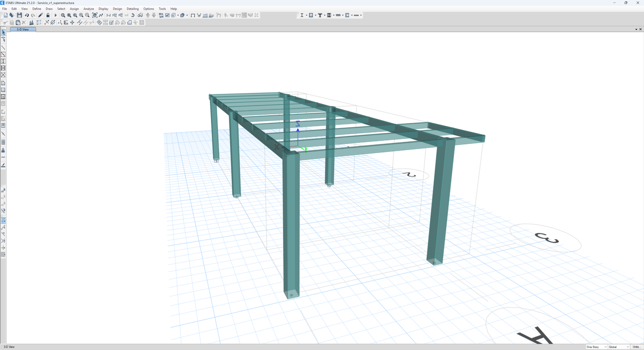Open the steel I-section design dropdown arrow
Viewport: 644px width, 350px height.
[307, 15]
